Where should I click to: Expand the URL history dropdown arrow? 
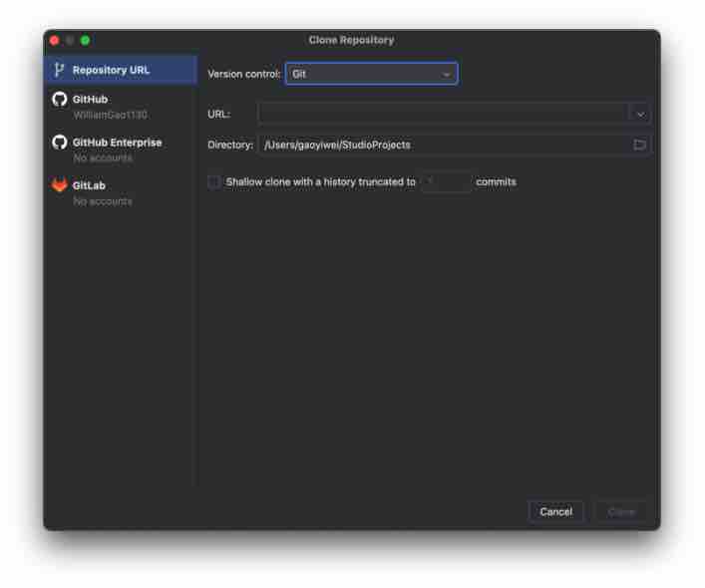640,115
